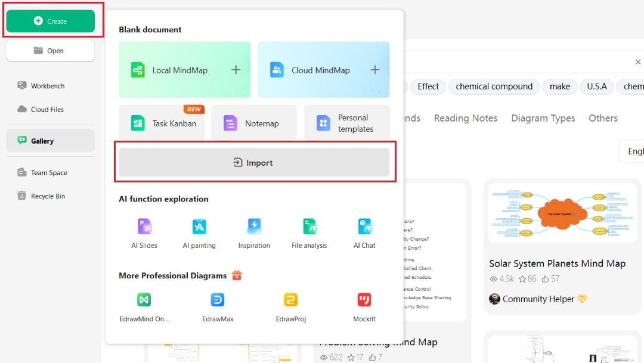
Task: Open Task Kanban
Action: [162, 123]
